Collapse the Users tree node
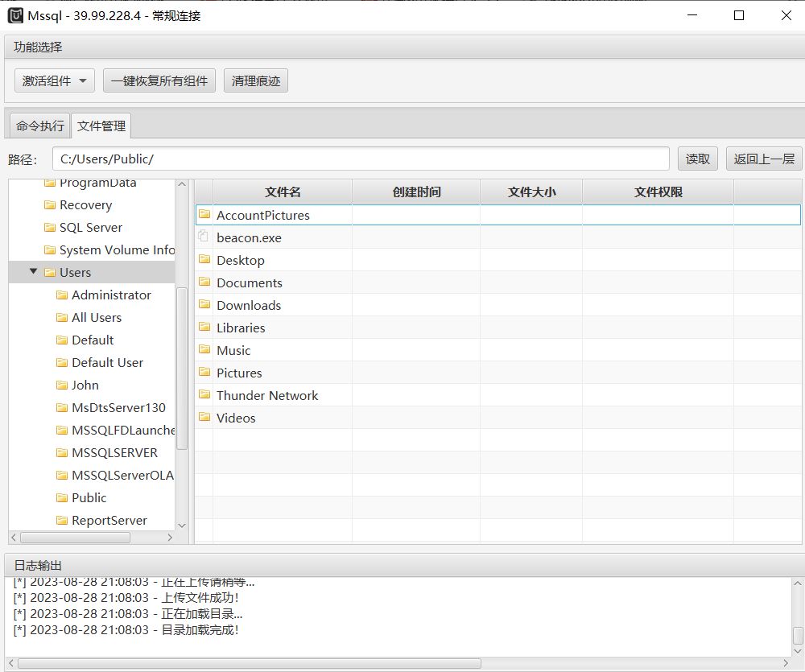 click(33, 272)
